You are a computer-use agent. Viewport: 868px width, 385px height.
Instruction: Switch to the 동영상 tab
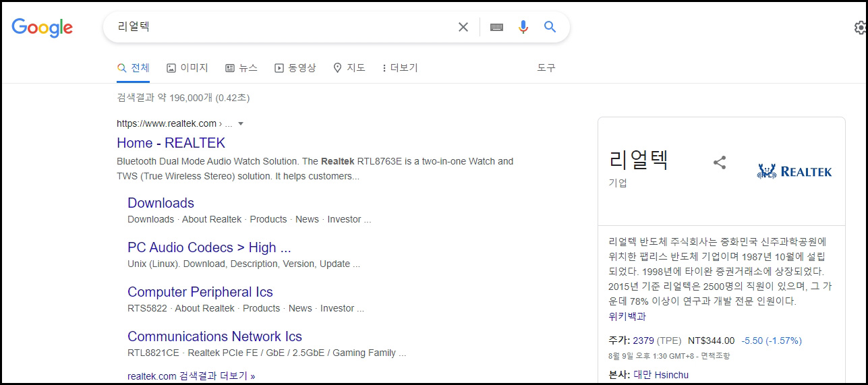click(x=295, y=68)
